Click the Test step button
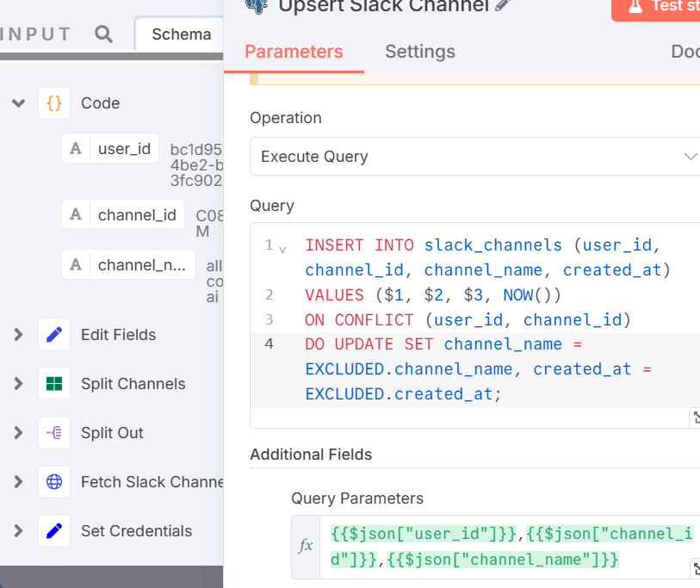The image size is (700, 588). 656,6
